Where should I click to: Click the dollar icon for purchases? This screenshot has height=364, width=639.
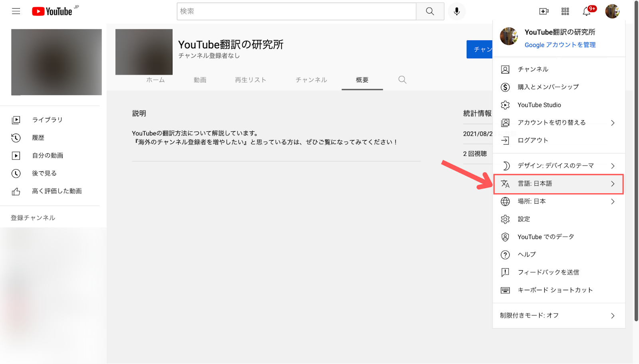pos(505,87)
